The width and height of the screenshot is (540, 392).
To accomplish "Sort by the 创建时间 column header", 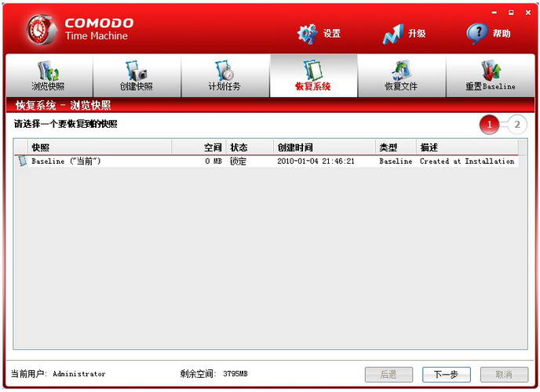I will [324, 147].
